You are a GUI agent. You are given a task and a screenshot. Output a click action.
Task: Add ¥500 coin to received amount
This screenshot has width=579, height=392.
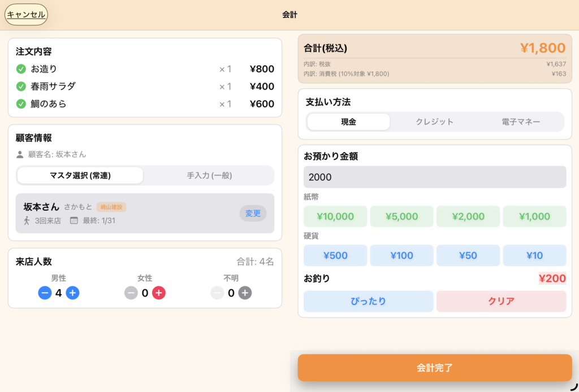(x=335, y=255)
